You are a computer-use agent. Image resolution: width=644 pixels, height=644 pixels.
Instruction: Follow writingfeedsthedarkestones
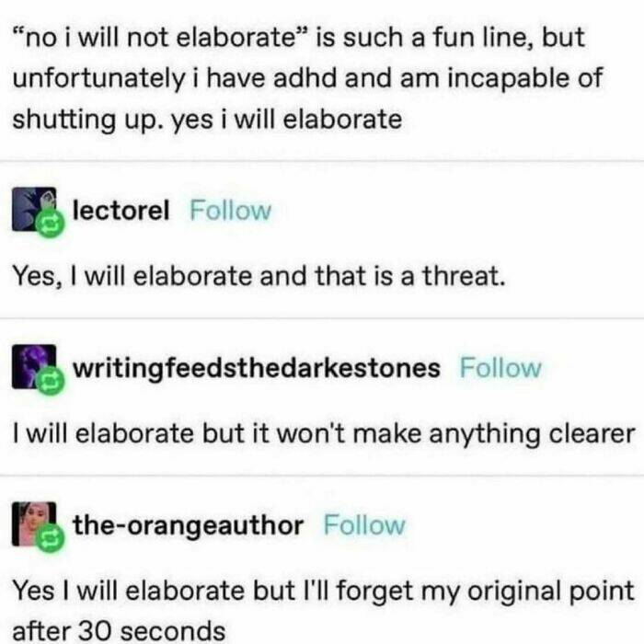click(x=500, y=368)
